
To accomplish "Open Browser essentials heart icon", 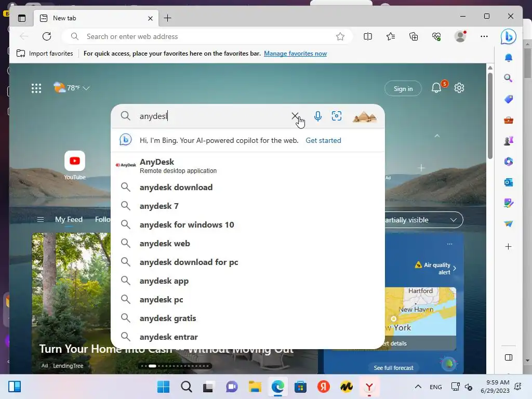I will tap(436, 36).
